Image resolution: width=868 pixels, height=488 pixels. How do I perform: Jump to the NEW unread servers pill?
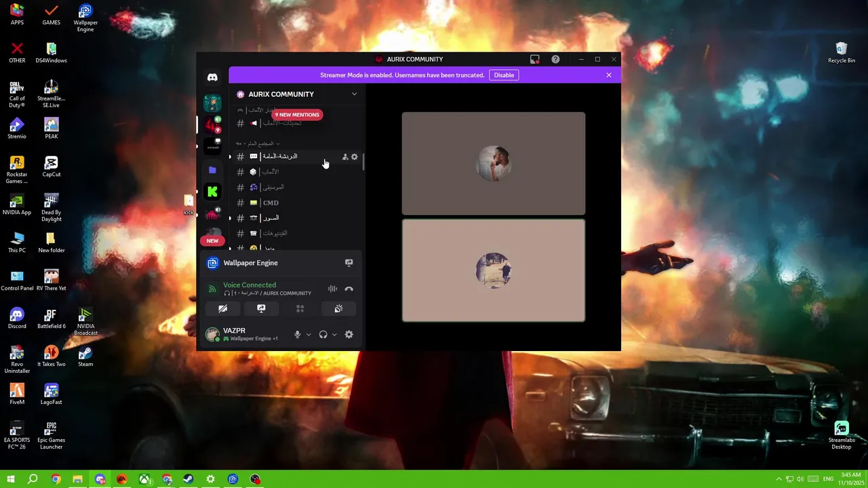(x=212, y=241)
